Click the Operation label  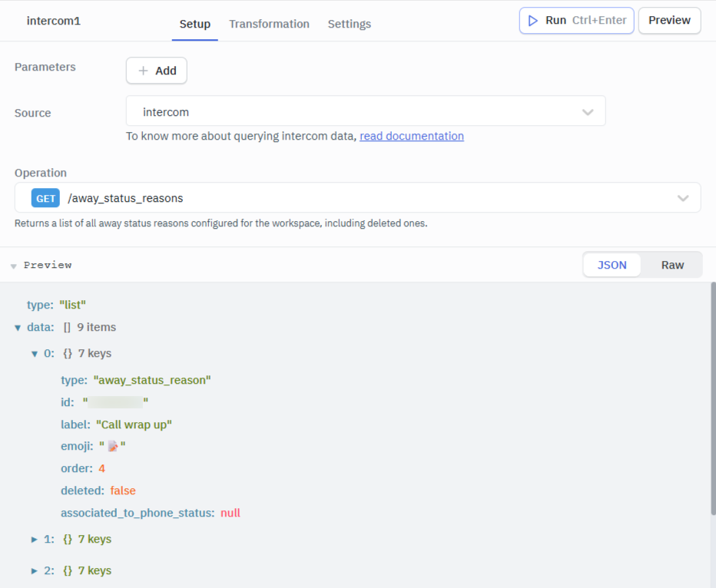(41, 173)
